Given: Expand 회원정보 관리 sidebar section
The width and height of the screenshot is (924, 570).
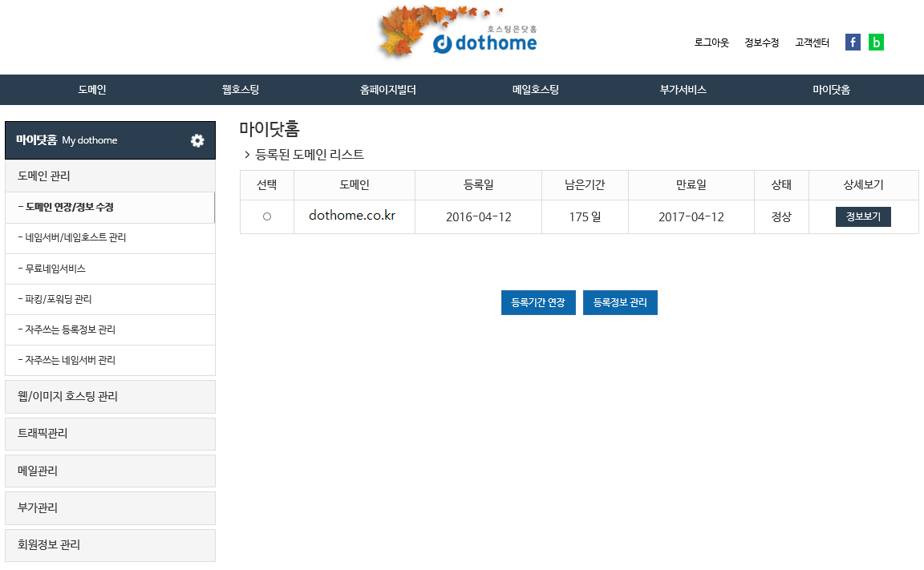Looking at the screenshot, I should pyautogui.click(x=110, y=544).
